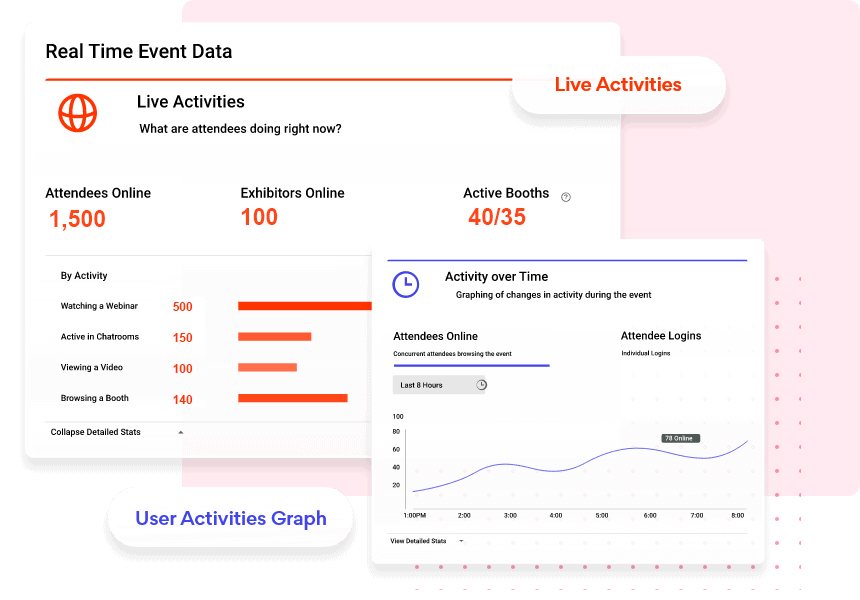Select the Attendees Online tab
860x600 pixels.
435,336
